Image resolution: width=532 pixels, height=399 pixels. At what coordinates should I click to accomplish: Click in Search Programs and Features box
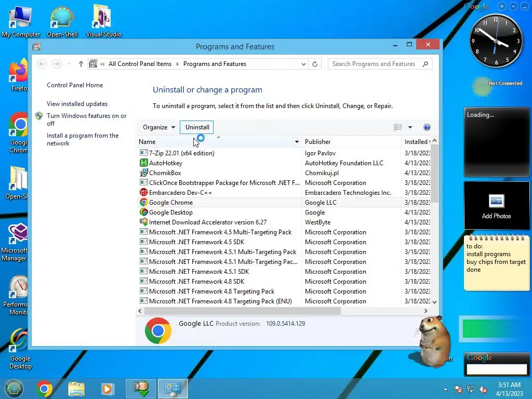click(x=375, y=64)
